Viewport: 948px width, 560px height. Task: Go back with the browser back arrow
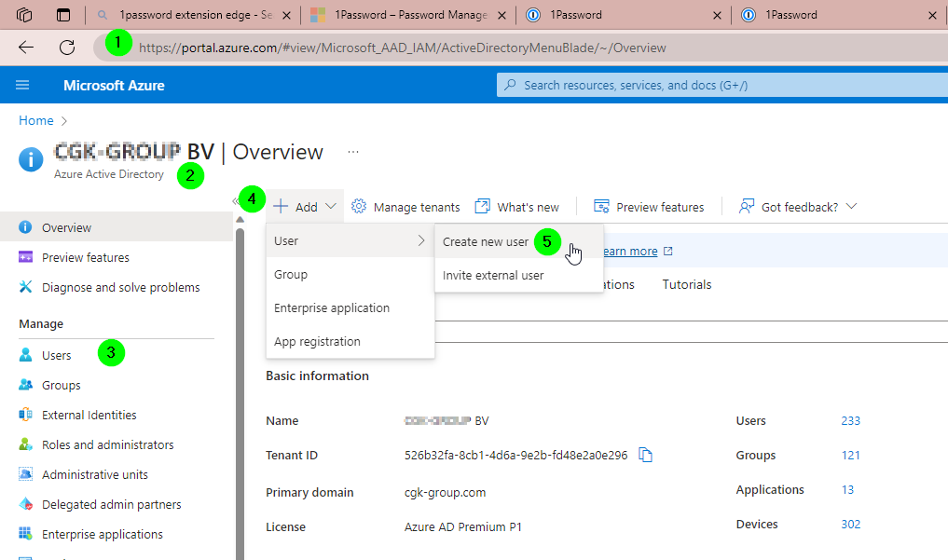pos(26,48)
